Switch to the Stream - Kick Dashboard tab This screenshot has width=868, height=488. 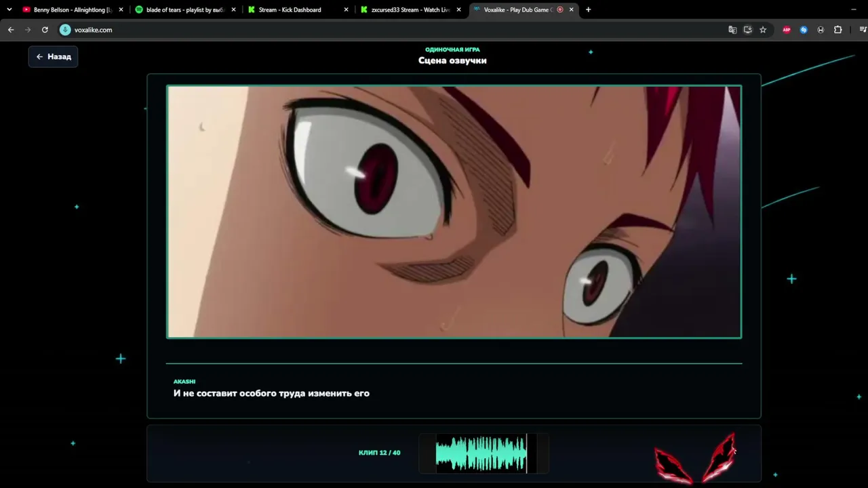[298, 9]
